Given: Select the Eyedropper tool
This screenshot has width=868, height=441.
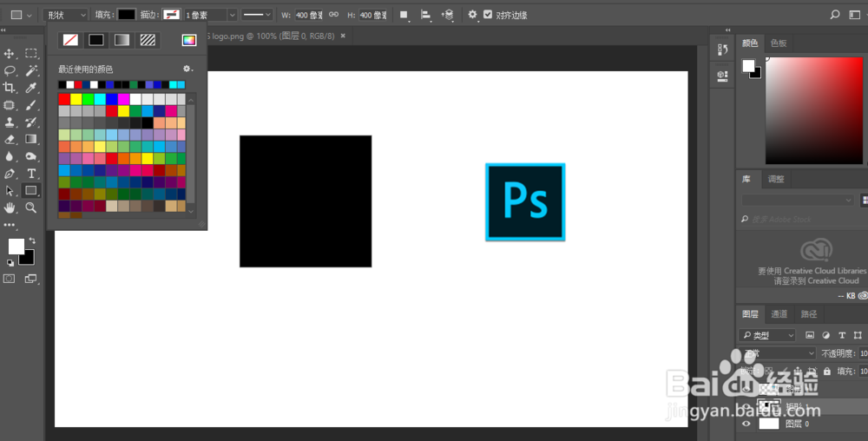Looking at the screenshot, I should 31,88.
